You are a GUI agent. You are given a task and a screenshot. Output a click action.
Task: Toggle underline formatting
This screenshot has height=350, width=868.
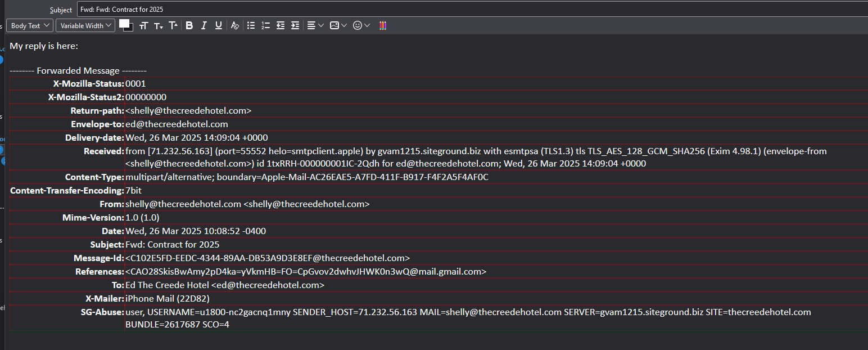point(219,25)
